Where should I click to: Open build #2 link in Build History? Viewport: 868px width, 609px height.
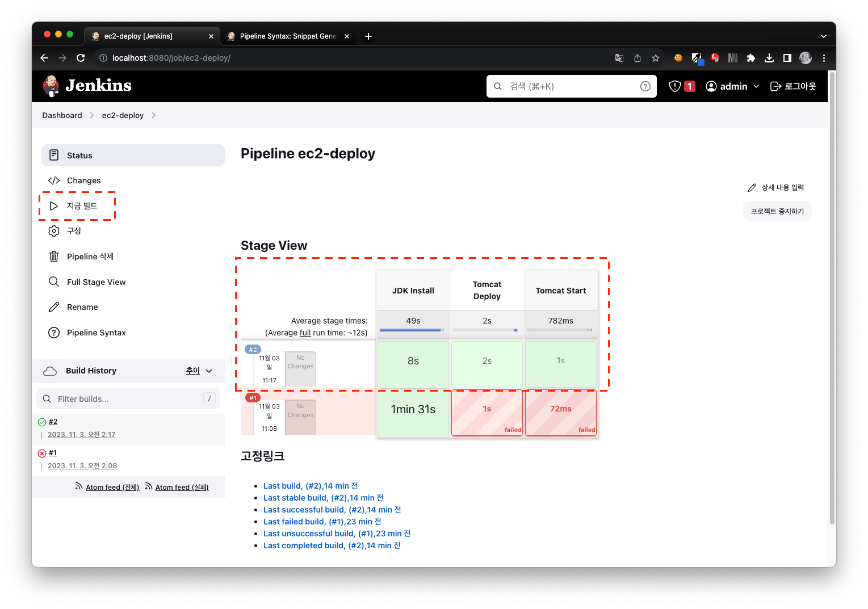pyautogui.click(x=53, y=422)
